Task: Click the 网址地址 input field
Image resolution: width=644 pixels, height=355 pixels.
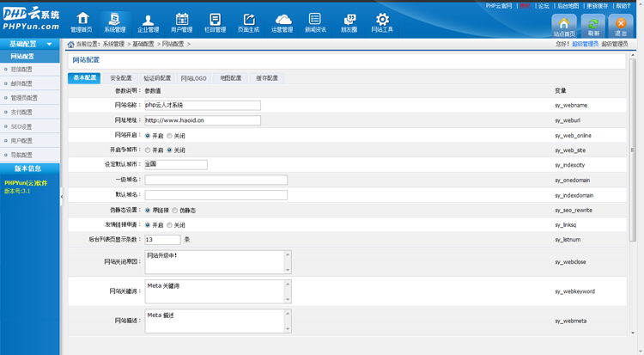Action: coord(203,120)
